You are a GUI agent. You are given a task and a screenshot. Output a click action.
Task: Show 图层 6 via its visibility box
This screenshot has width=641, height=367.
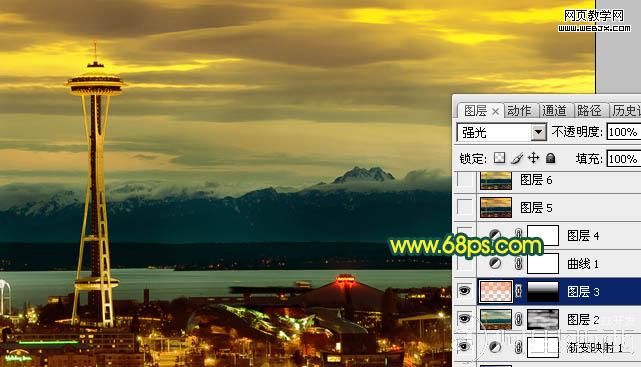[465, 180]
